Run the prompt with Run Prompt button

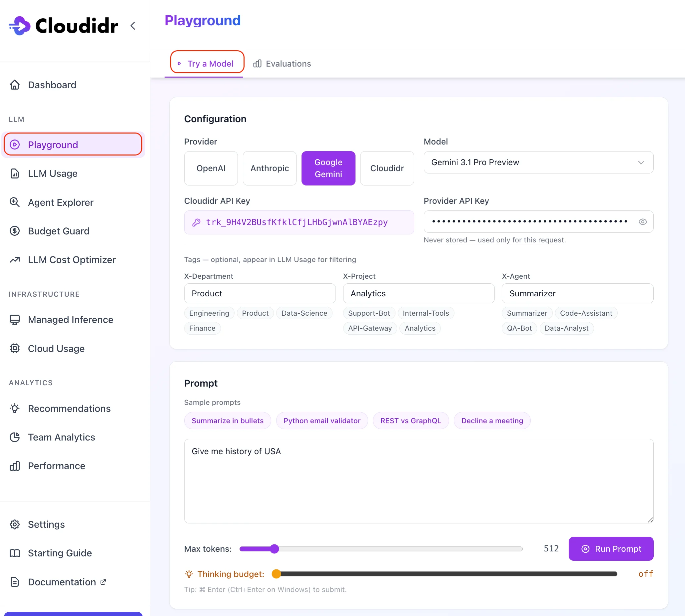pos(611,549)
